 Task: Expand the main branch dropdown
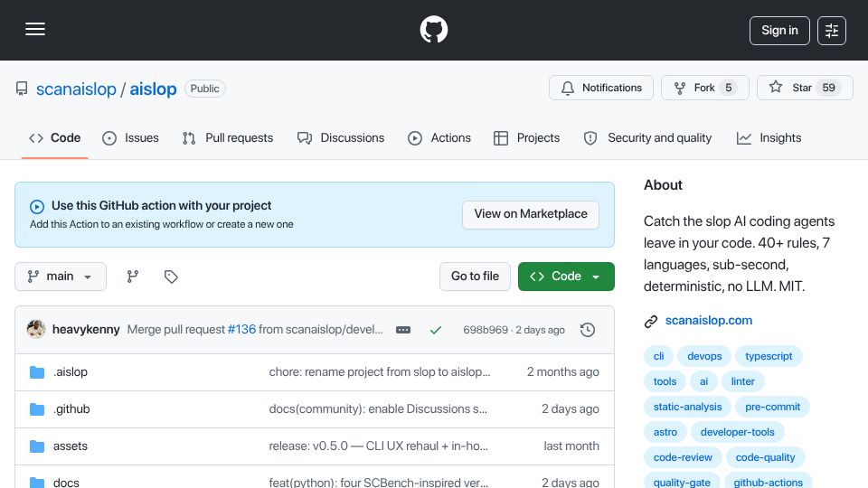61,277
